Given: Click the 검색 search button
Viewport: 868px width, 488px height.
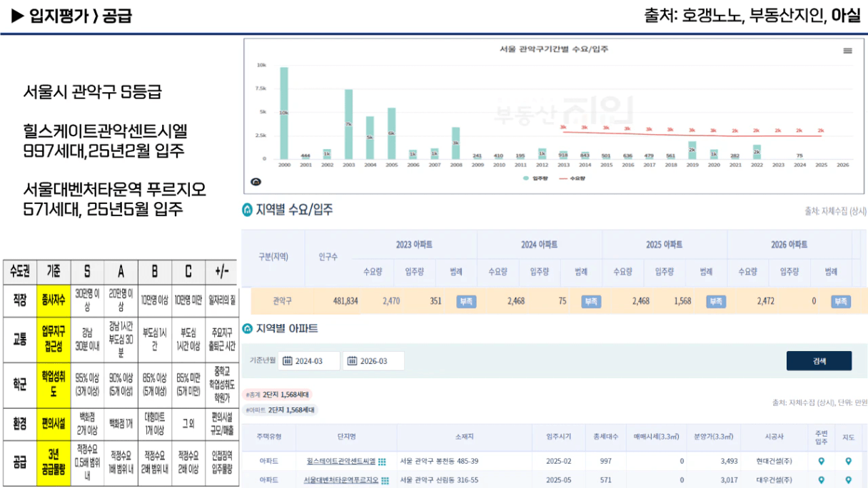Looking at the screenshot, I should click(819, 361).
